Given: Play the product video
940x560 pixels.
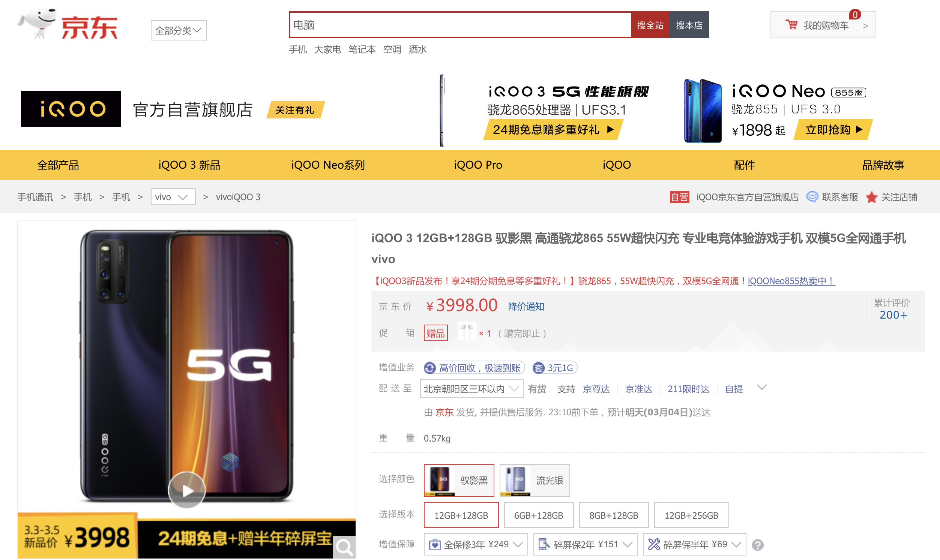Looking at the screenshot, I should pos(186,490).
